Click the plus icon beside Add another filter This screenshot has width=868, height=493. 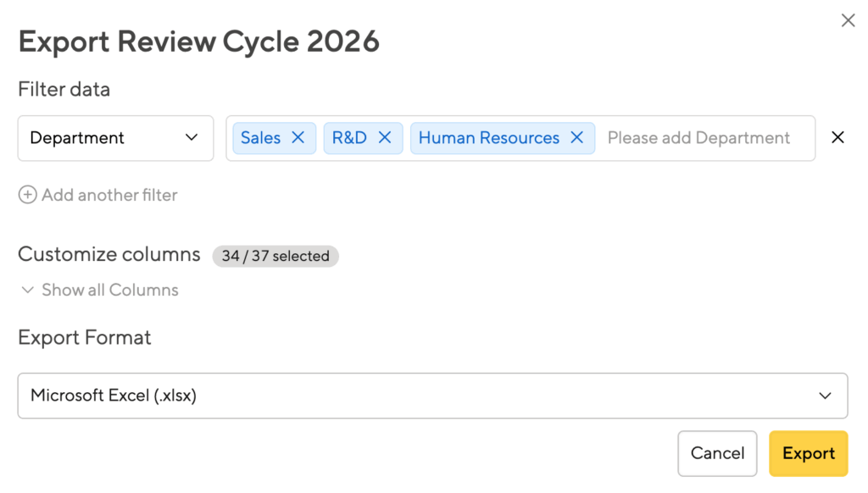[28, 195]
